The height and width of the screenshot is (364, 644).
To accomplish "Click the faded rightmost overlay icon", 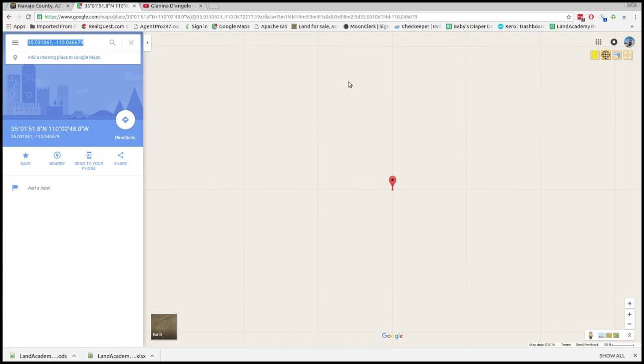I will coord(628,55).
